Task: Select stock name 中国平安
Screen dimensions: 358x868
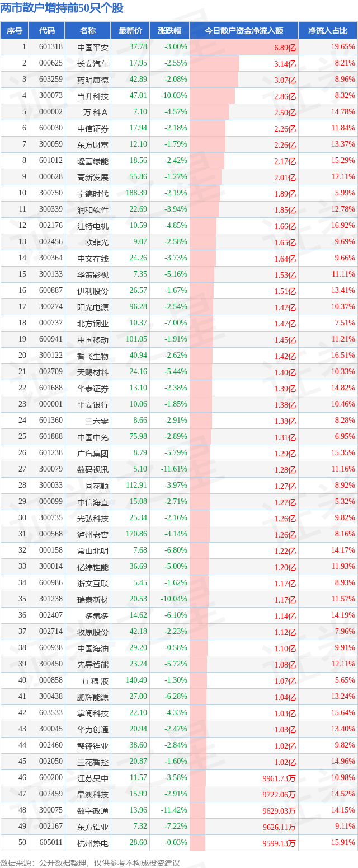Action: [x=93, y=48]
